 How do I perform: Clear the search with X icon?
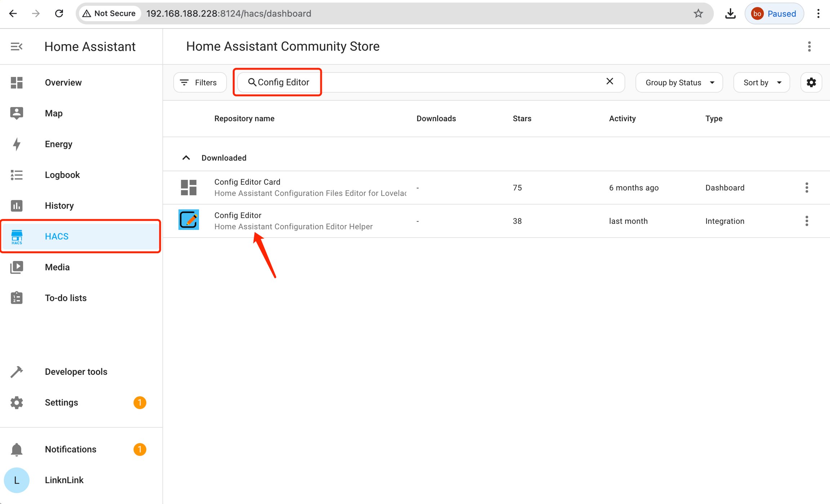coord(610,82)
